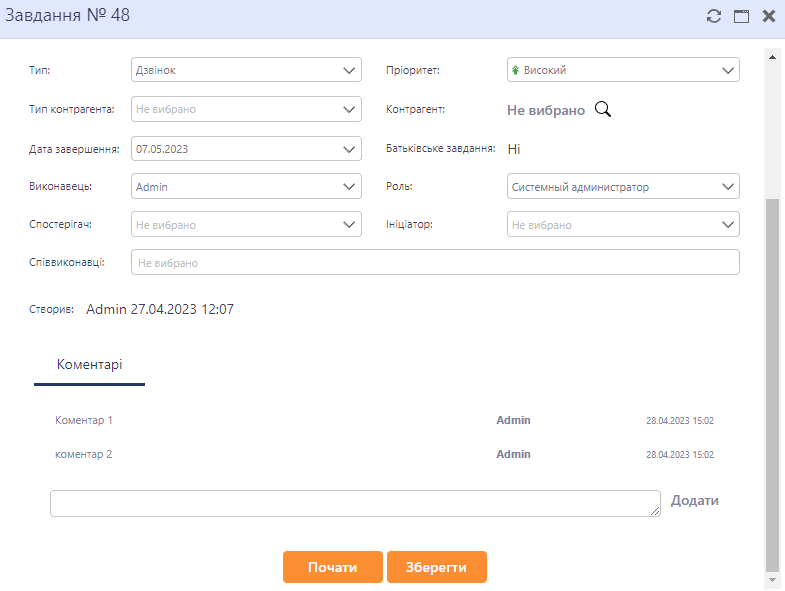Maximize the task window
785x591 pixels.
741,16
